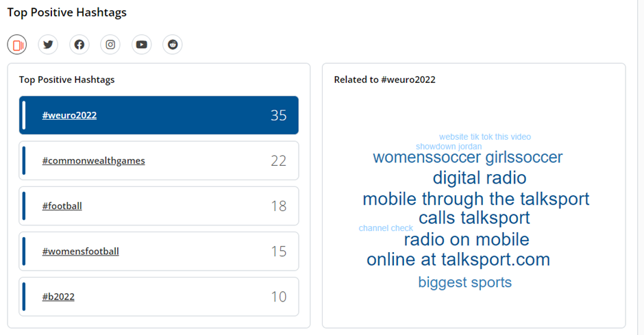Filter hashtags by Twitter icon
644x335 pixels.
click(x=48, y=45)
